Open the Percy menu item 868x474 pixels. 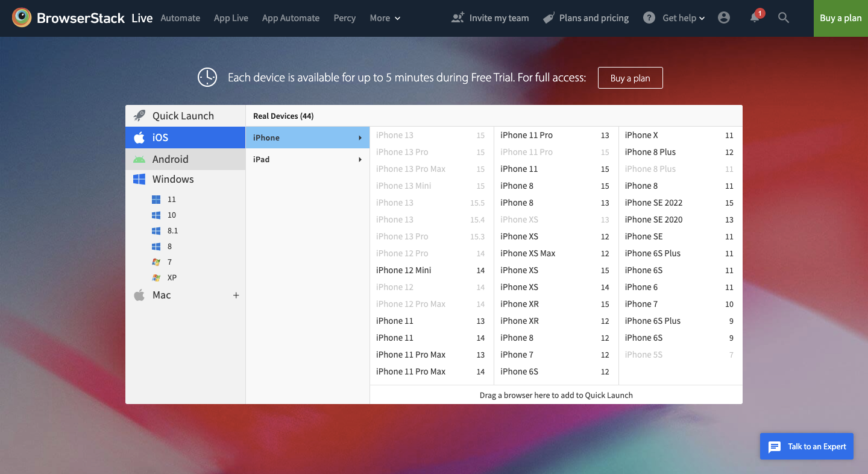tap(344, 18)
